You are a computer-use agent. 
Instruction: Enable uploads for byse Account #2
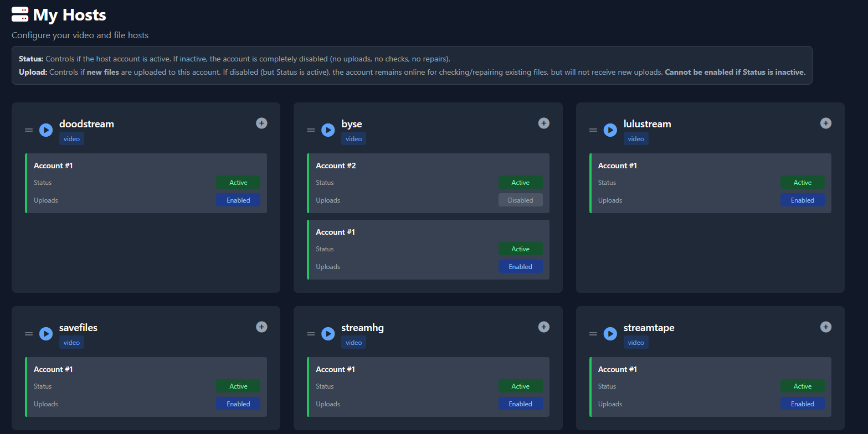tap(520, 200)
